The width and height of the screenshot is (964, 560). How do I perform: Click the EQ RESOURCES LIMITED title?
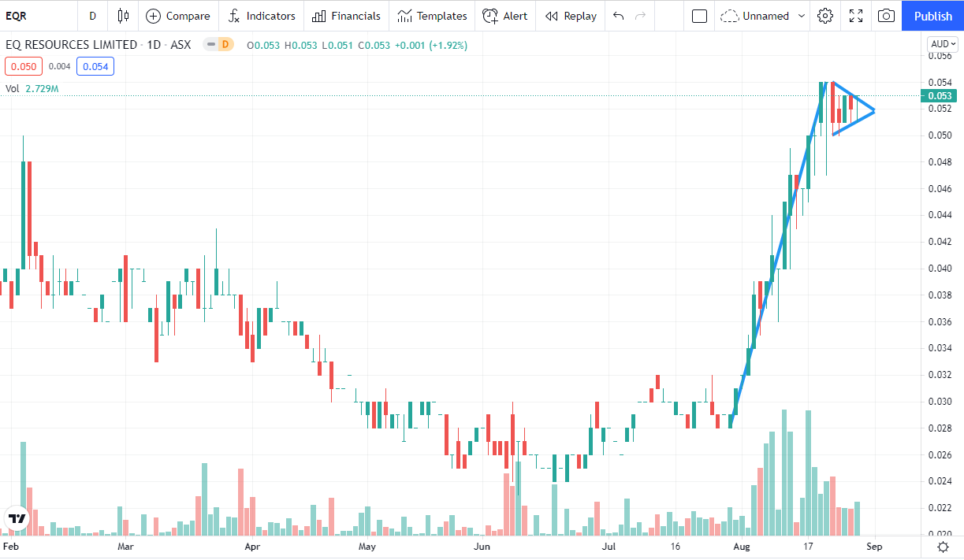71,45
